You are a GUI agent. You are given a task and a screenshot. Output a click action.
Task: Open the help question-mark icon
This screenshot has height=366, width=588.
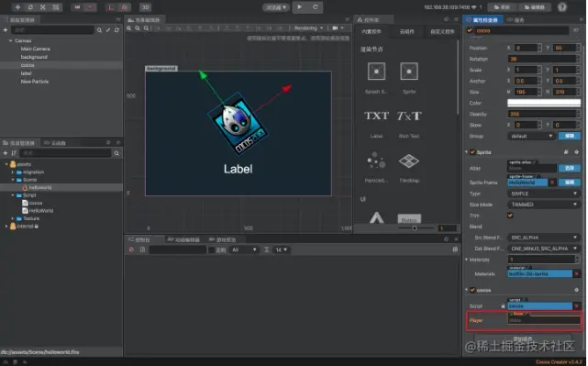pyautogui.click(x=561, y=7)
